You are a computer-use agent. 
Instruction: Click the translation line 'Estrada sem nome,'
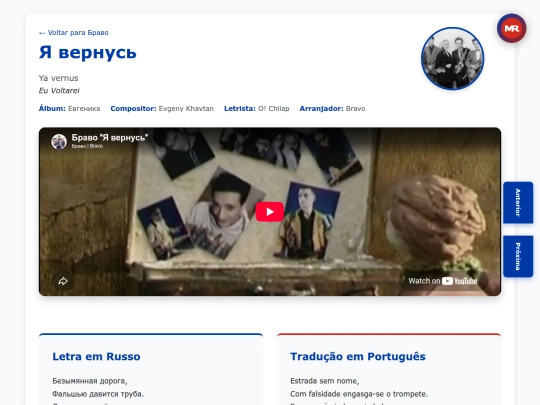coord(324,381)
